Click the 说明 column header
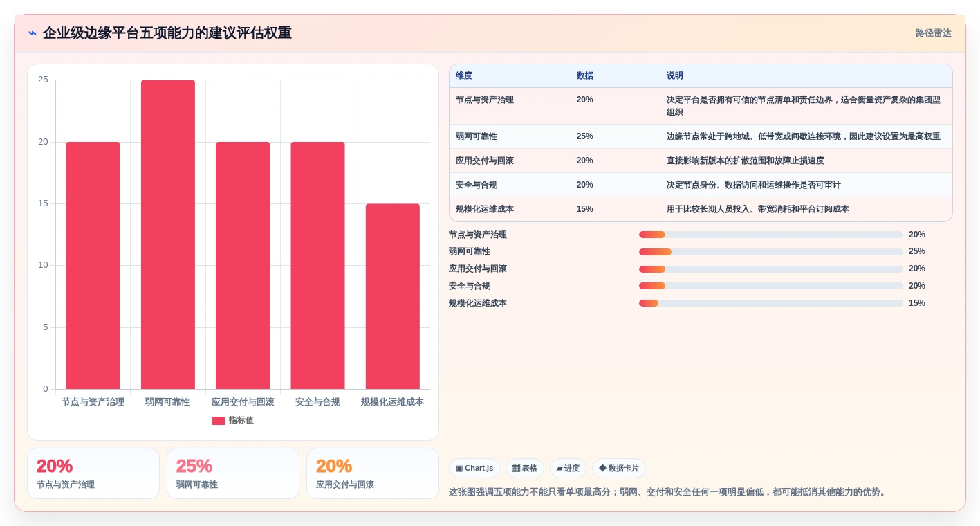 [x=675, y=76]
